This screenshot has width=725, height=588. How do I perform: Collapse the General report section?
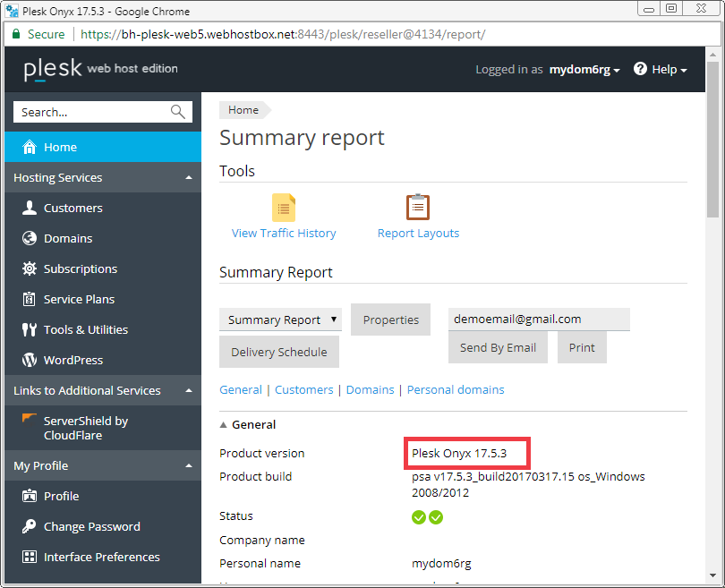(224, 425)
